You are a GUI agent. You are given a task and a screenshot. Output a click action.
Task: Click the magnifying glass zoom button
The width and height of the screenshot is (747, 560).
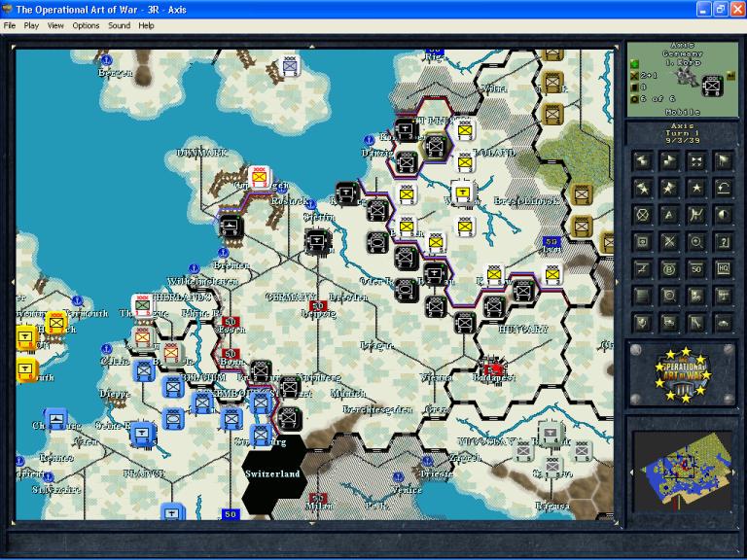[x=696, y=242]
